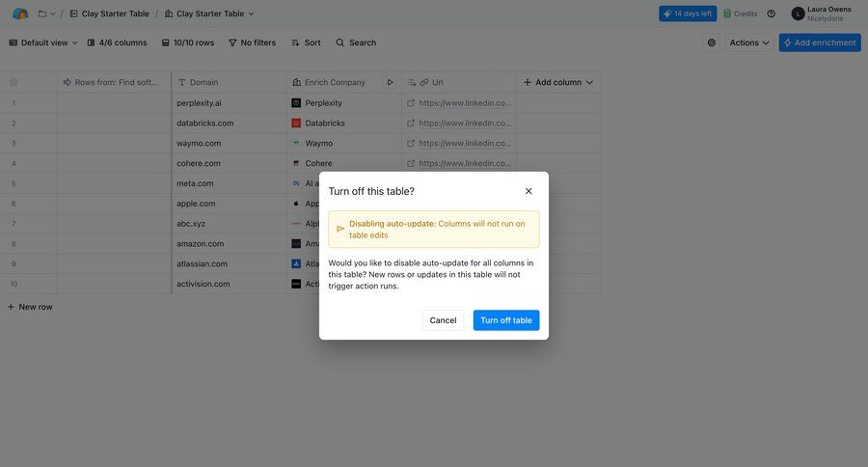The height and width of the screenshot is (467, 868).
Task: Click the Cohere company logo icon
Action: (296, 163)
